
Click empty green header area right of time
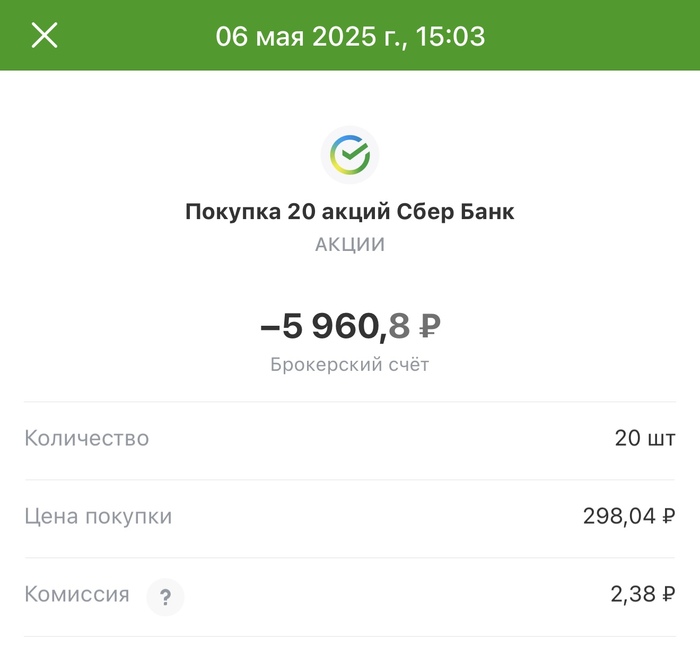pos(600,36)
